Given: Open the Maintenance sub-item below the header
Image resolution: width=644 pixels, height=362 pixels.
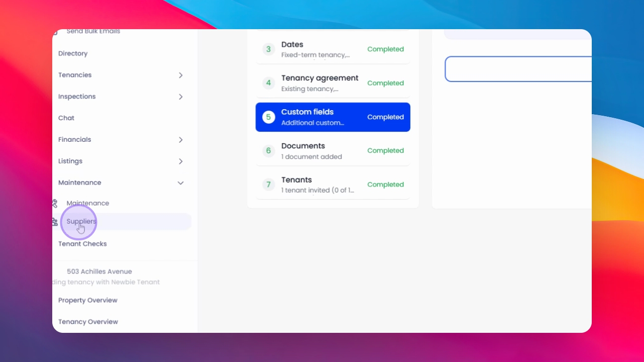Looking at the screenshot, I should pyautogui.click(x=88, y=203).
